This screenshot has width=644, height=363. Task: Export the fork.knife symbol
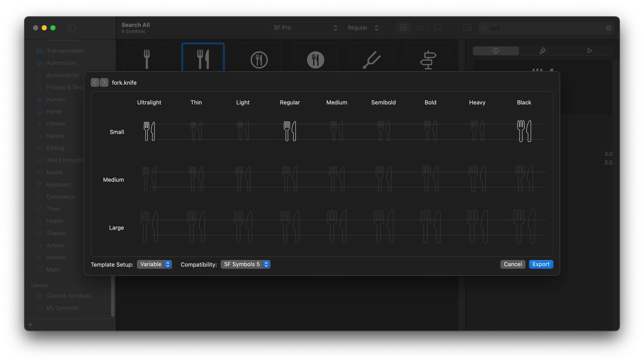(x=541, y=264)
